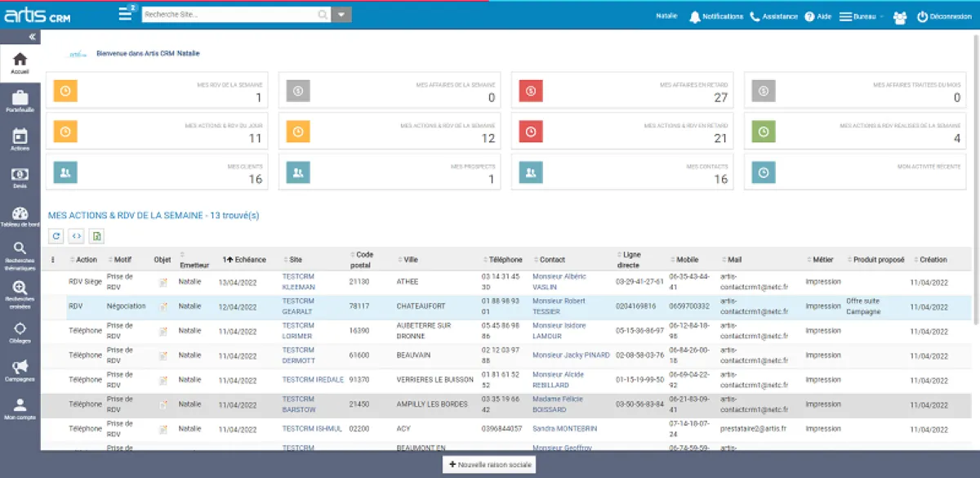
Task: Sort table by Echéance column header
Action: point(249,260)
